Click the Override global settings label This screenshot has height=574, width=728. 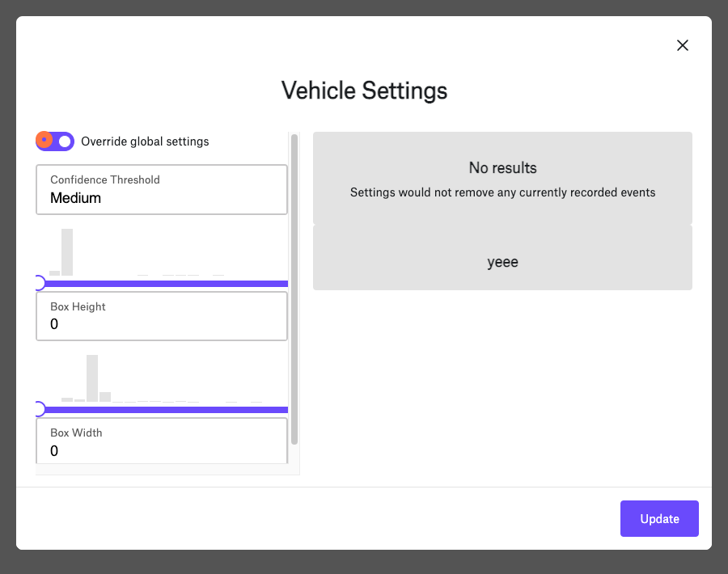(145, 141)
